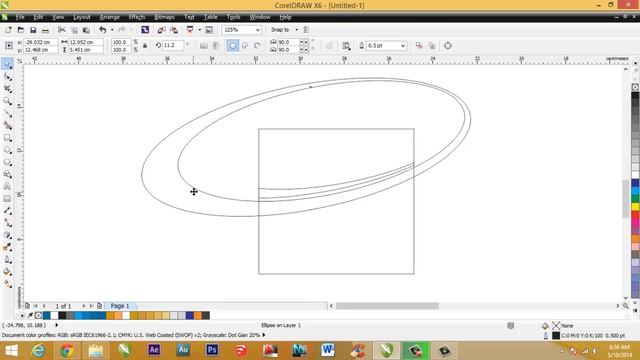Select the Fill tool in the toolbox
The width and height of the screenshot is (640, 360).
[x=7, y=272]
